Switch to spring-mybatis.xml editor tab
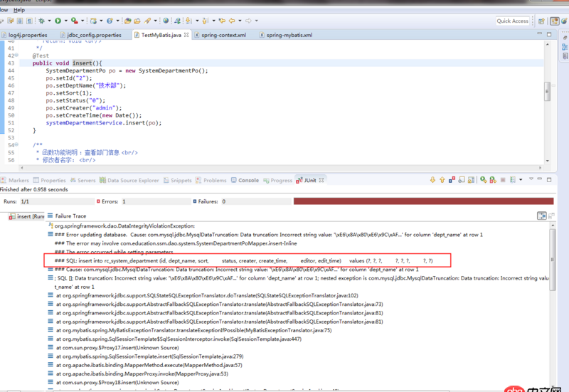Screen dimensions: 569x392 (x=289, y=35)
